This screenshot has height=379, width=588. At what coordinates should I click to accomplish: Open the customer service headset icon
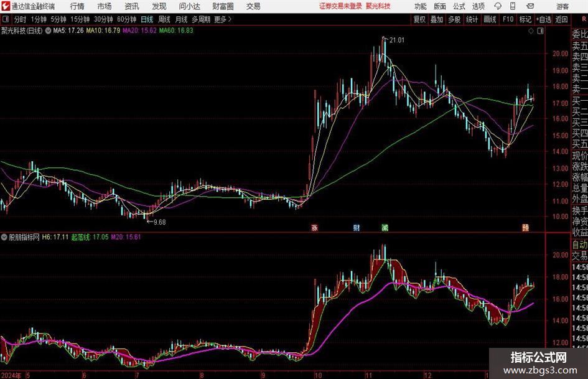pos(498,6)
